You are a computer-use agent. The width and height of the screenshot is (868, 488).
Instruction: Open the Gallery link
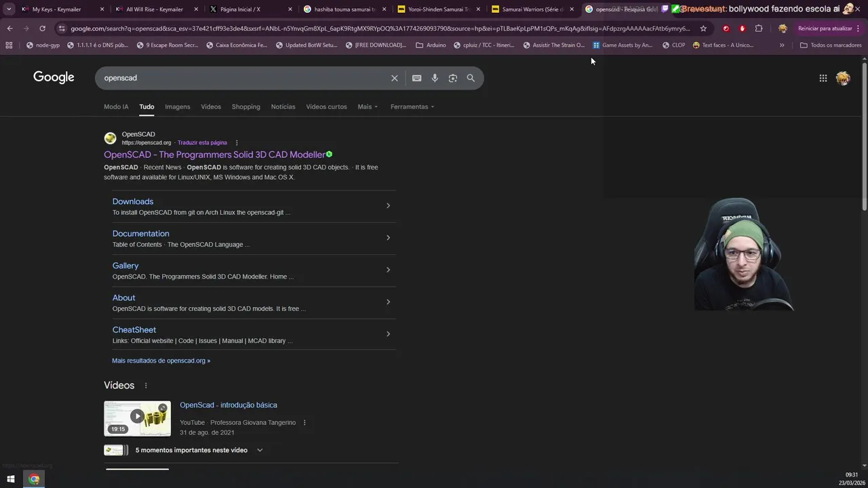tap(125, 266)
